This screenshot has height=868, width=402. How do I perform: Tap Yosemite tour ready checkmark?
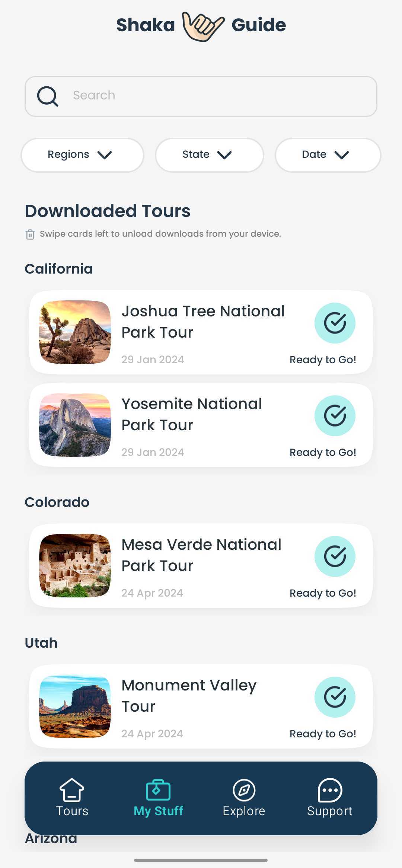pyautogui.click(x=335, y=416)
